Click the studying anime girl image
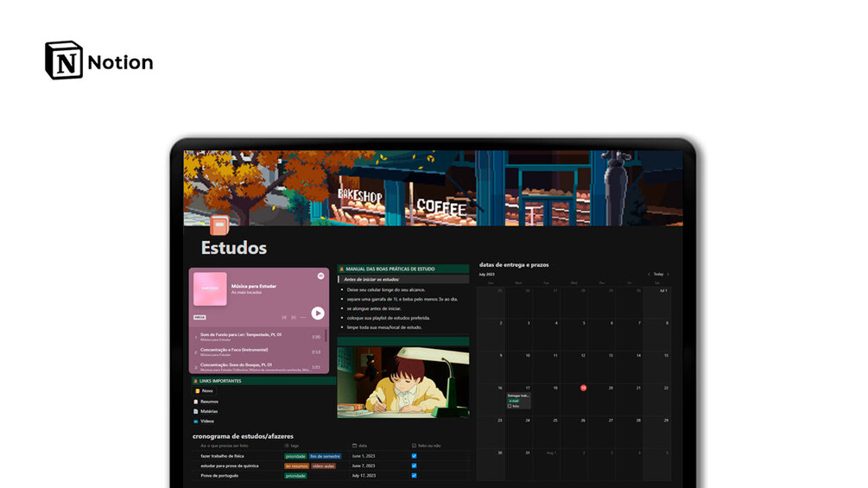This screenshot has height=488, width=868. 403,383
